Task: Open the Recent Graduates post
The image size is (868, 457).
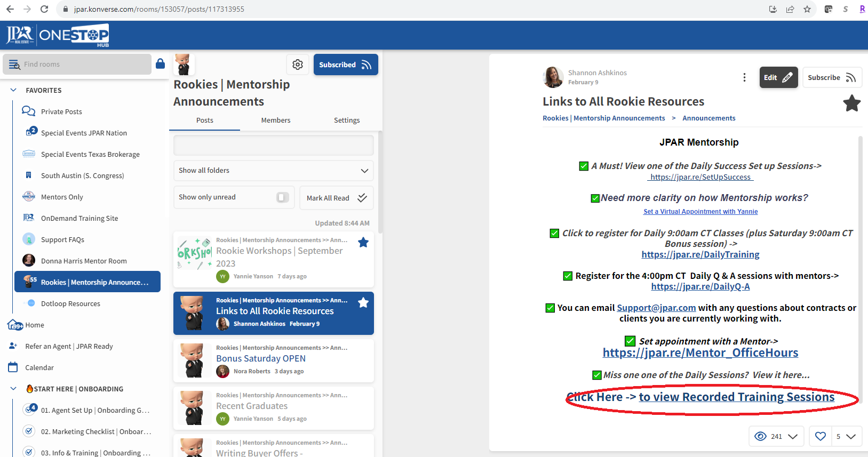Action: pos(273,408)
